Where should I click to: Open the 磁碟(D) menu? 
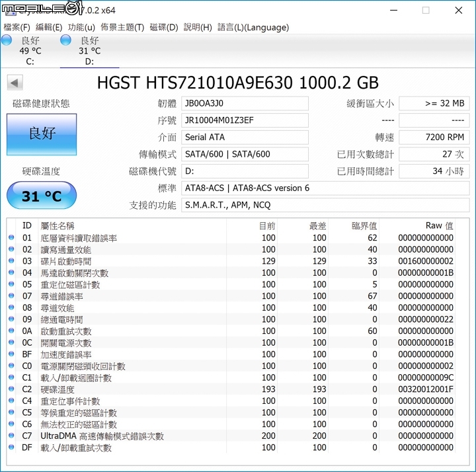click(x=164, y=27)
